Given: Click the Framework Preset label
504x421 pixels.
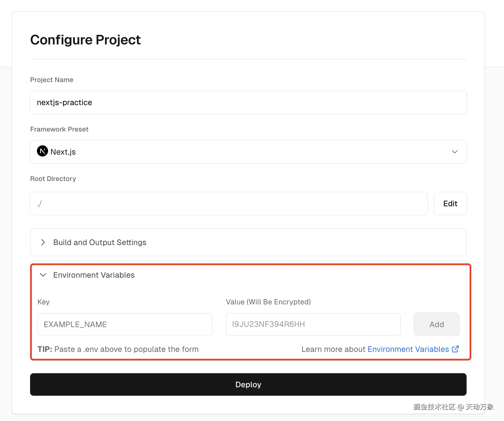Looking at the screenshot, I should 59,129.
